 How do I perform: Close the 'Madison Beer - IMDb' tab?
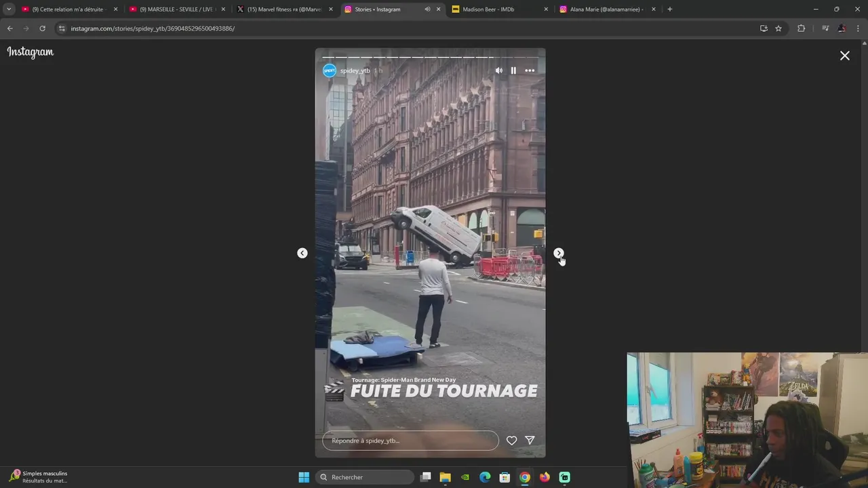(x=546, y=9)
